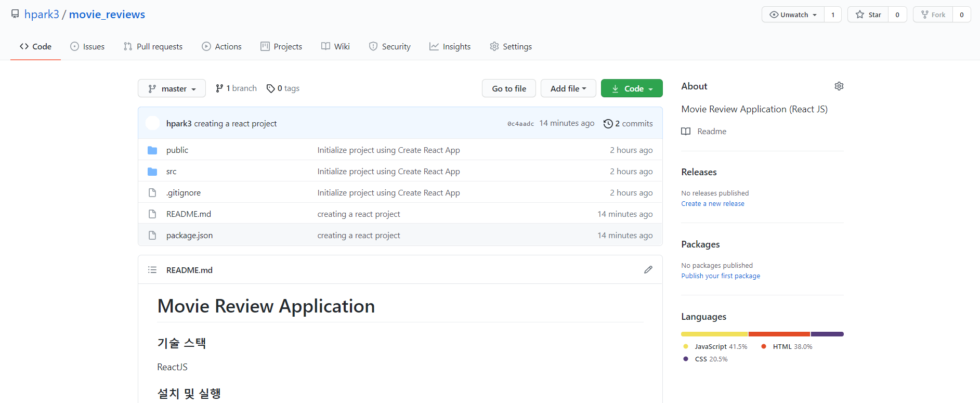
Task: Open the src folder
Action: click(172, 171)
